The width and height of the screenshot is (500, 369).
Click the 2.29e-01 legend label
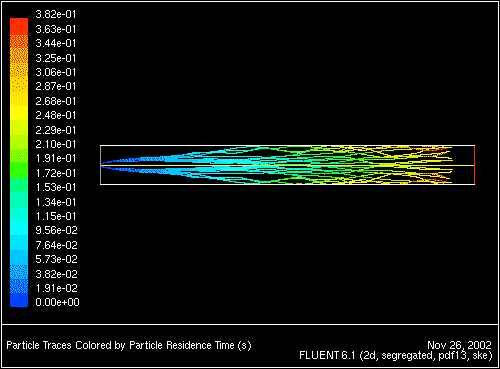pyautogui.click(x=56, y=130)
